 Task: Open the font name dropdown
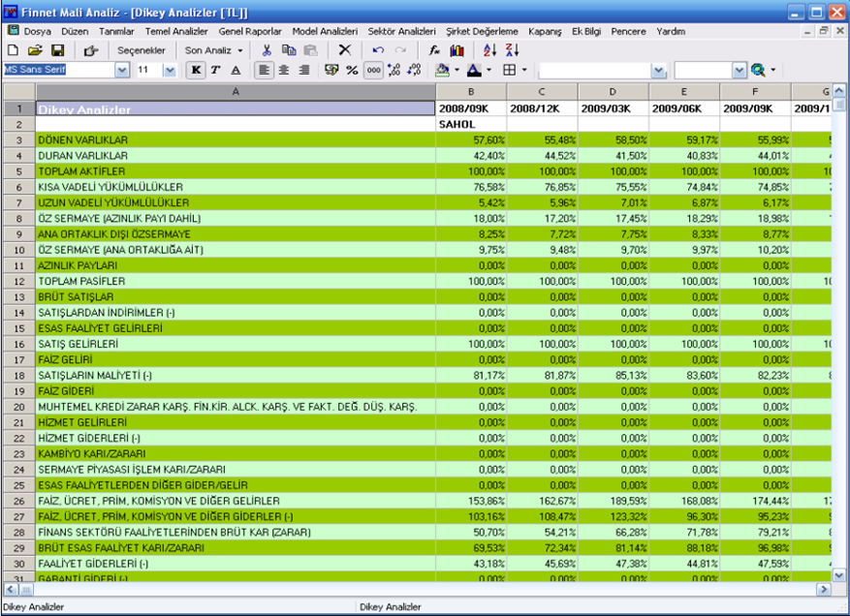point(122,70)
